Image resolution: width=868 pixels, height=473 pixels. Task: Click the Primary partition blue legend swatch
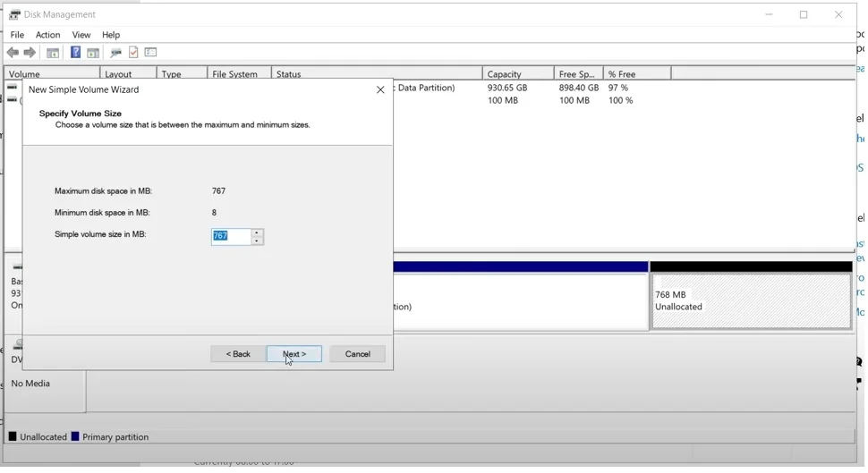(x=75, y=436)
